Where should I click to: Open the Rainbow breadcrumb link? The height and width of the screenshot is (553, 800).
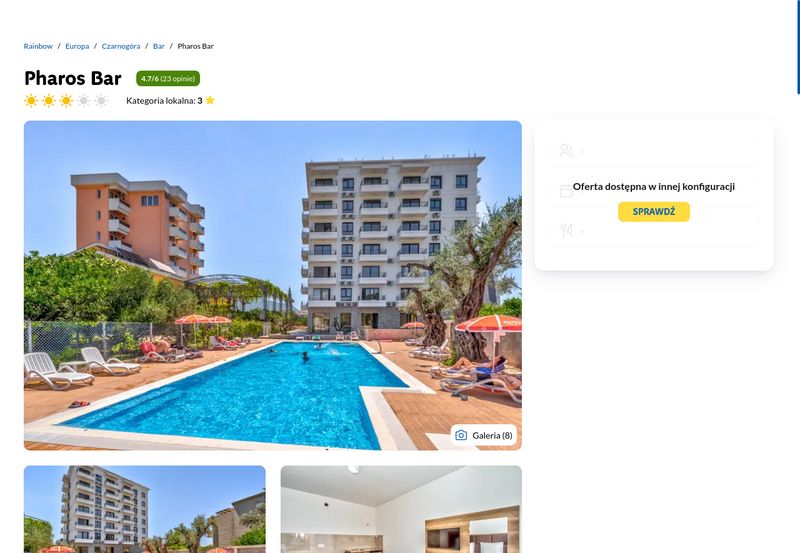[38, 46]
